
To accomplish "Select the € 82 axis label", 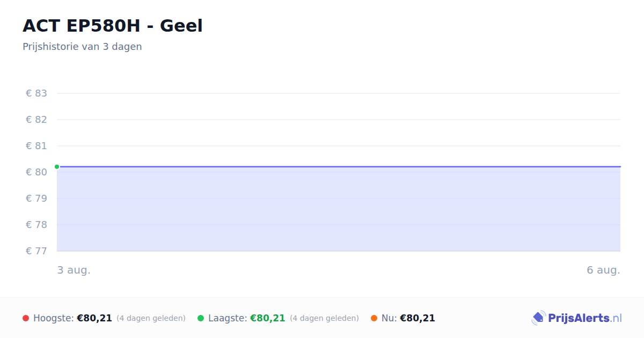I will 36,120.
